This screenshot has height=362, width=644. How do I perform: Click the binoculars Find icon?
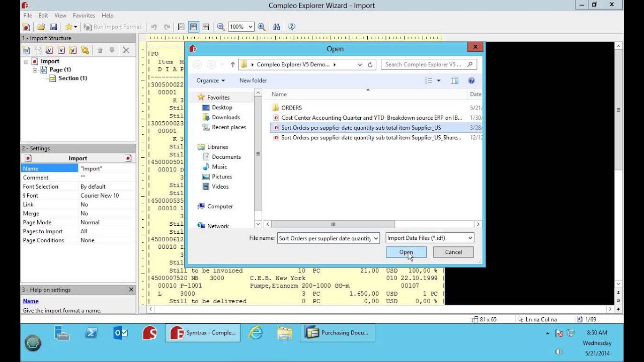point(276,27)
